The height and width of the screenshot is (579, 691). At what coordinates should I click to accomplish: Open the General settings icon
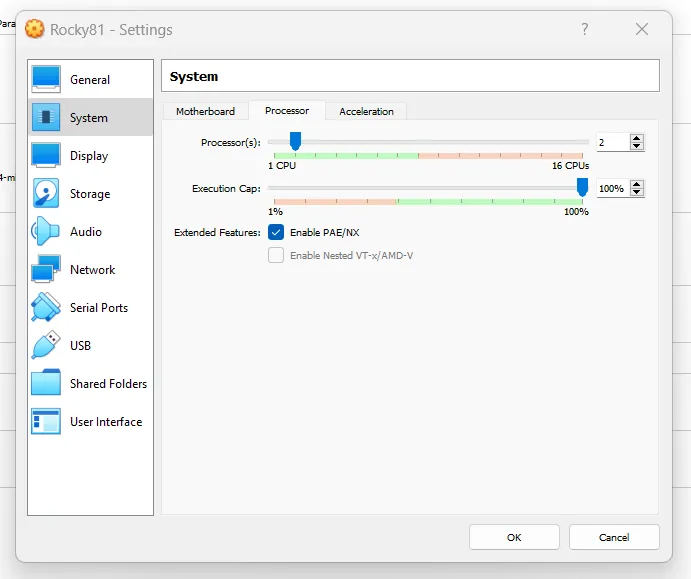tap(46, 79)
